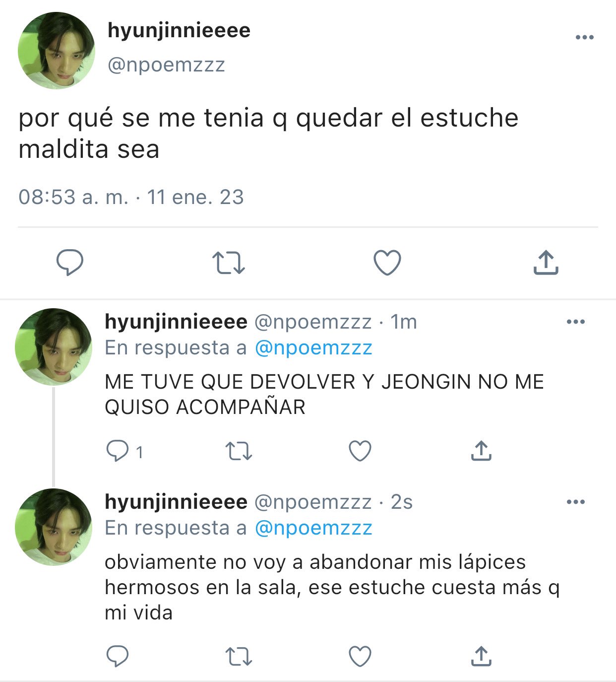This screenshot has width=616, height=682.
Task: Share the tweet ending with mi vida
Action: (x=481, y=656)
